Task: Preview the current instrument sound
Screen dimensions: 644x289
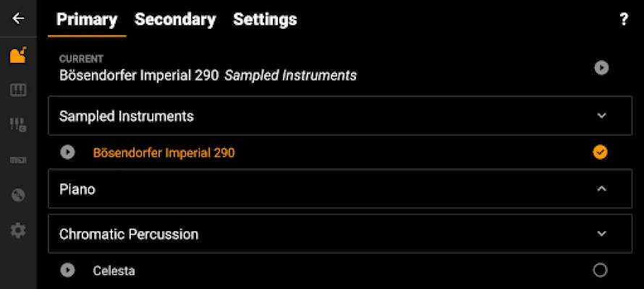Action: (x=601, y=68)
